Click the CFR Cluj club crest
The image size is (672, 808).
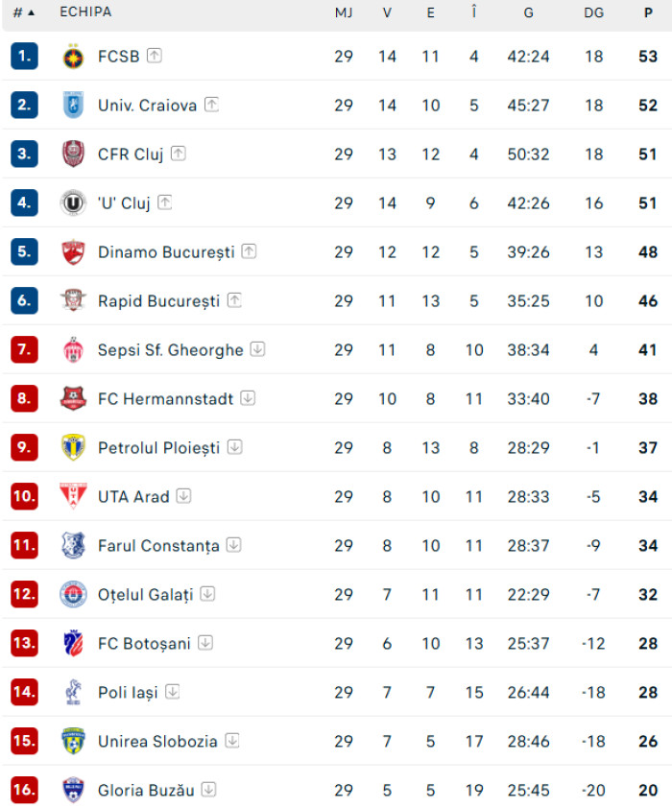[73, 154]
